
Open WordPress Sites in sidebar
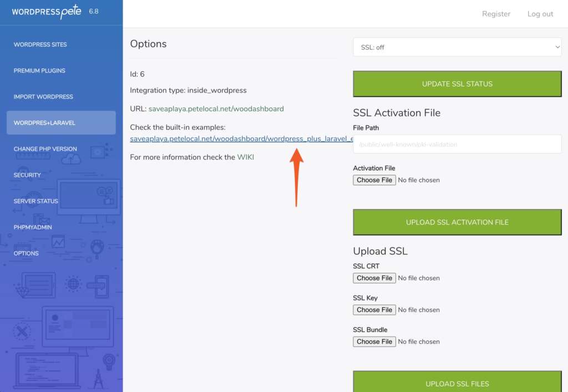[x=40, y=45]
